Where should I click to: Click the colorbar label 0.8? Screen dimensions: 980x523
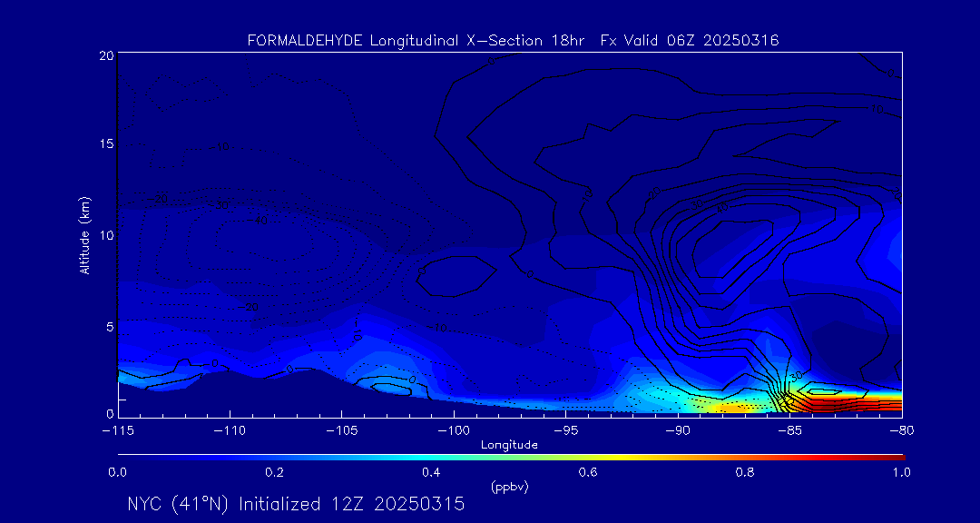(x=745, y=472)
